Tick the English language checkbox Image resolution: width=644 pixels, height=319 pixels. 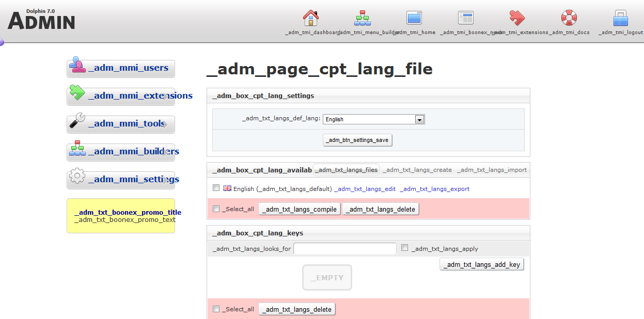pos(216,188)
